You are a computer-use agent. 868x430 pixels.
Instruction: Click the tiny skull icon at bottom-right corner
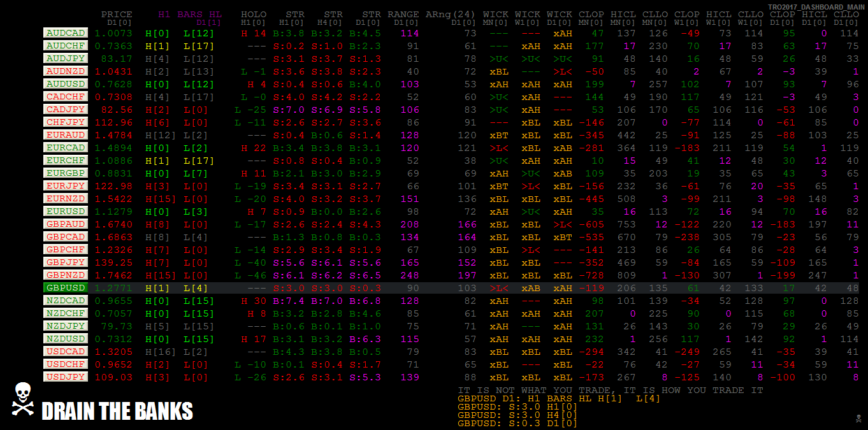858,418
